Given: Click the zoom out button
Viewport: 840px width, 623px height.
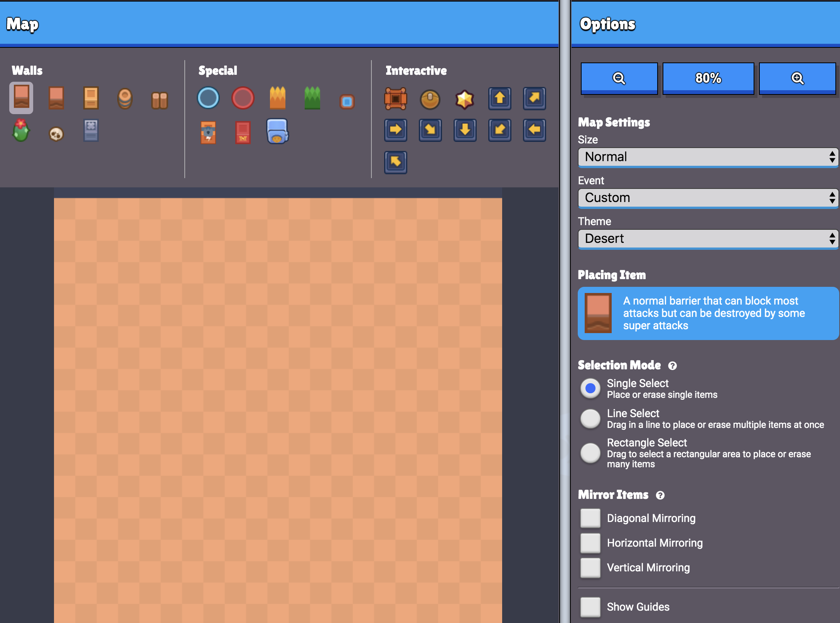Looking at the screenshot, I should pyautogui.click(x=619, y=78).
